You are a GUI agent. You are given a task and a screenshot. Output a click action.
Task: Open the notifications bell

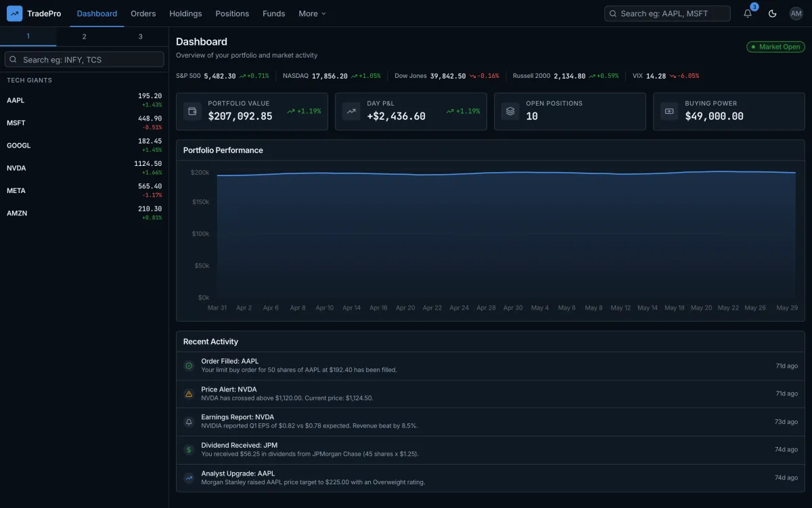(748, 14)
